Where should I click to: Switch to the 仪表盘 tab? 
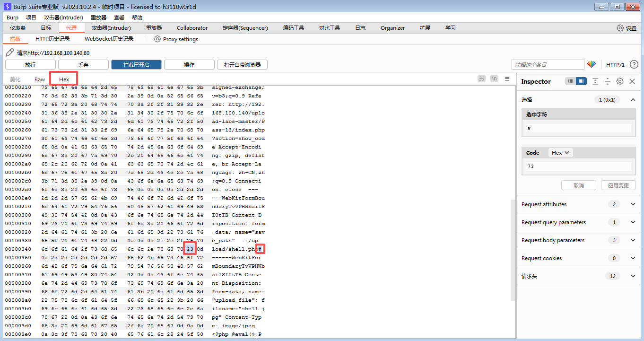18,28
